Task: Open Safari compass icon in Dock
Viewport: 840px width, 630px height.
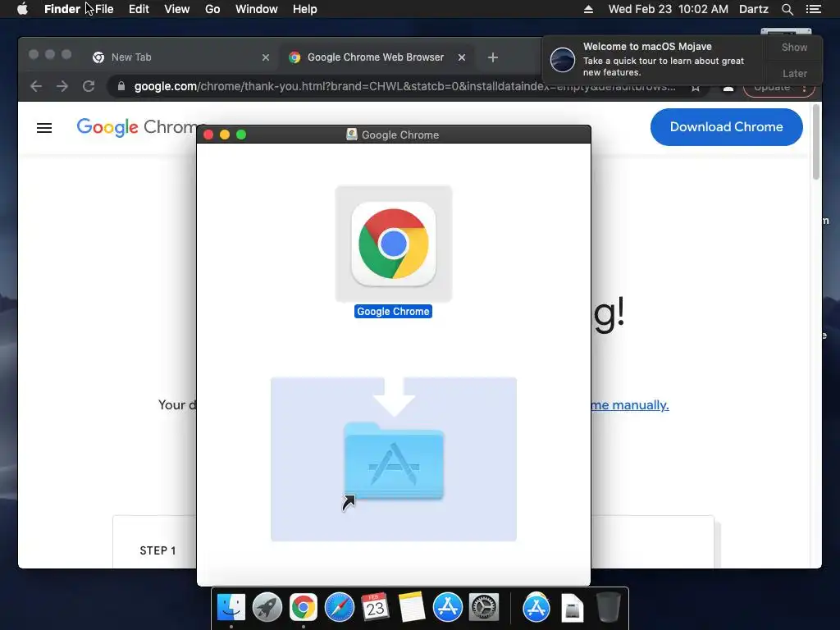Action: click(x=340, y=608)
